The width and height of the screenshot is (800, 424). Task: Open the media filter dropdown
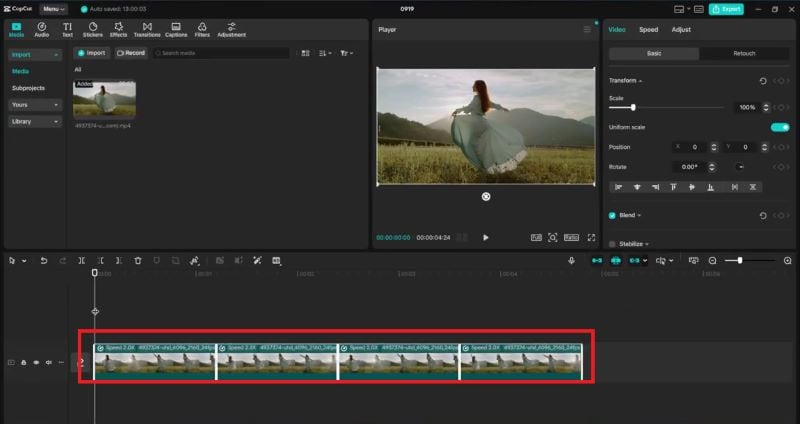[346, 53]
